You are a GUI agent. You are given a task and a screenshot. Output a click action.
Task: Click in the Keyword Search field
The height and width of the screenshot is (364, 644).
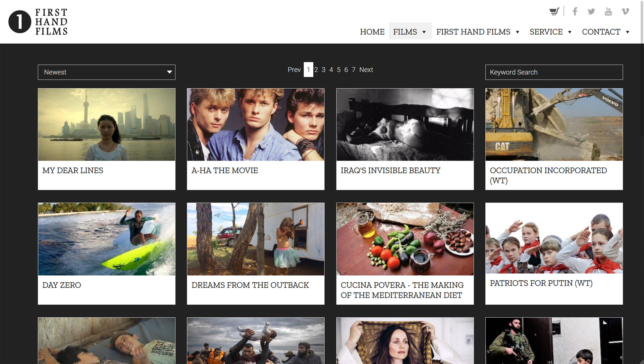click(x=554, y=72)
